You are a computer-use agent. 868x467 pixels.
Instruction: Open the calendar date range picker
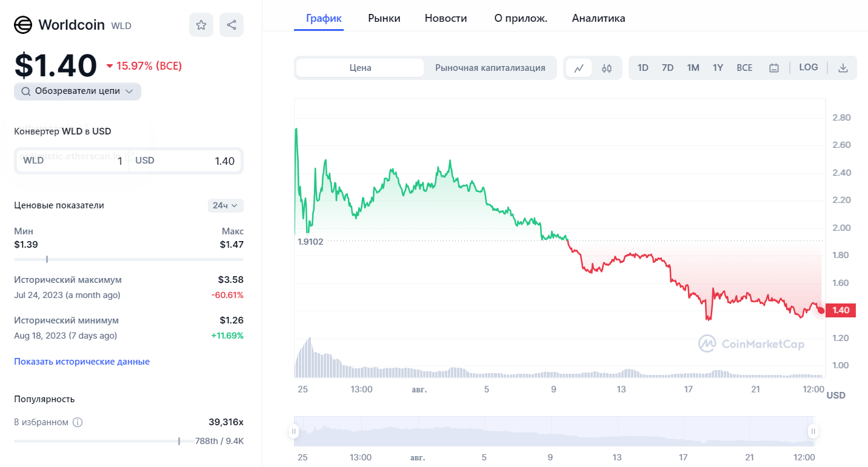[x=774, y=68]
